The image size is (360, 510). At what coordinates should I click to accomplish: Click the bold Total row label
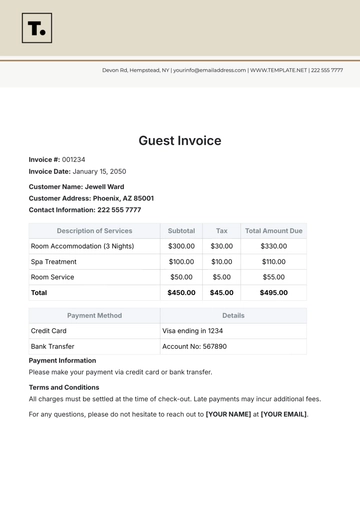39,293
